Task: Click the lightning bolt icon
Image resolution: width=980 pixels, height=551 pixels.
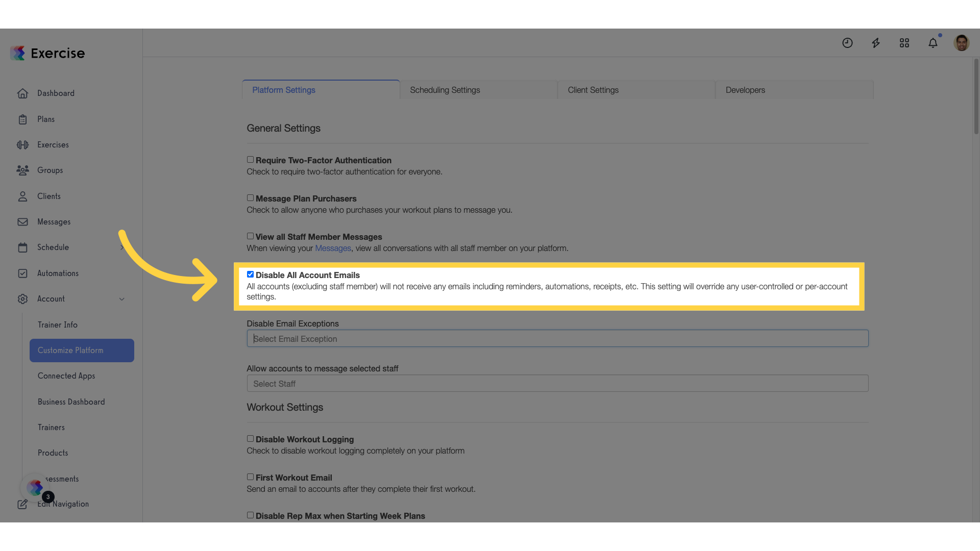Action: [876, 42]
